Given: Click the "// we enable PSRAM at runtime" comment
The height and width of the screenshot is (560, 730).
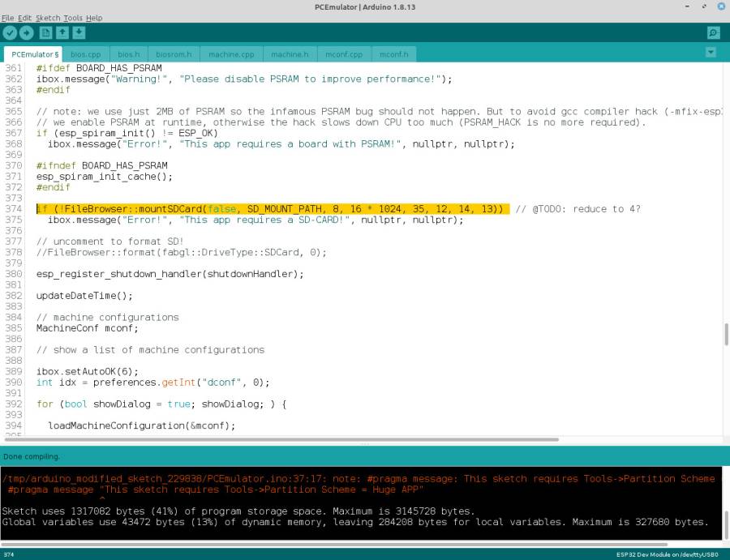Looking at the screenshot, I should [341, 122].
